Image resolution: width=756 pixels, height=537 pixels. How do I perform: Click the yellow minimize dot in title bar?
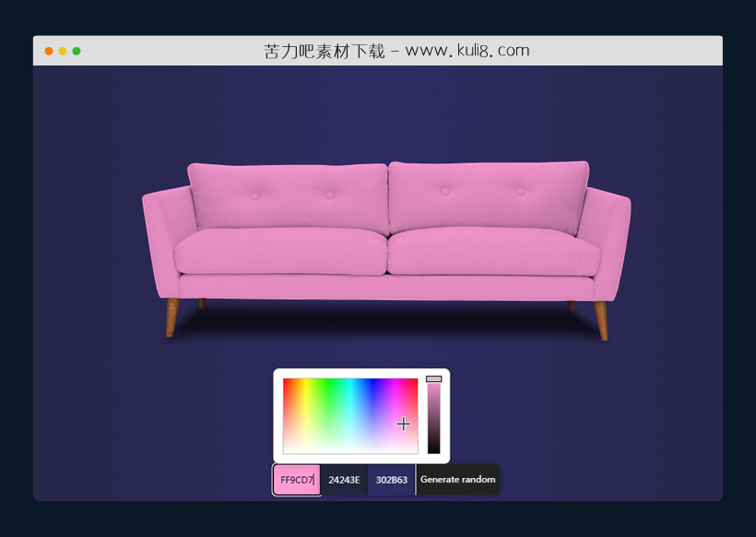pyautogui.click(x=63, y=51)
